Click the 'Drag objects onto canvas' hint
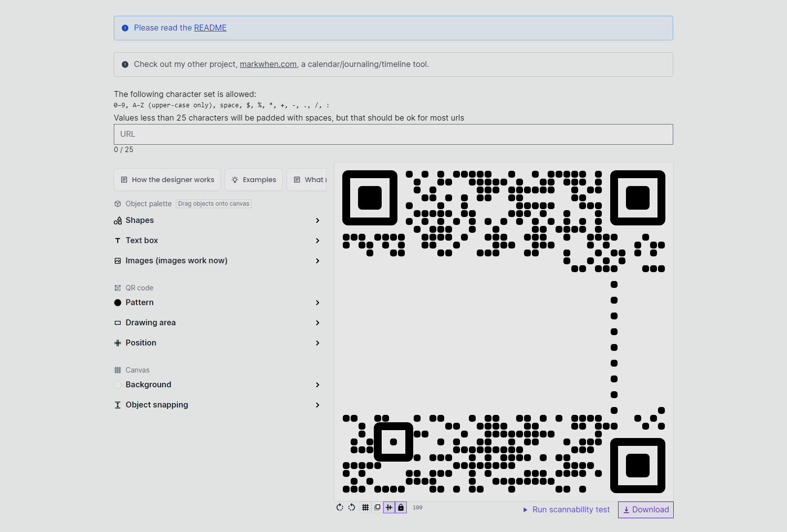The image size is (787, 532). pyautogui.click(x=214, y=204)
